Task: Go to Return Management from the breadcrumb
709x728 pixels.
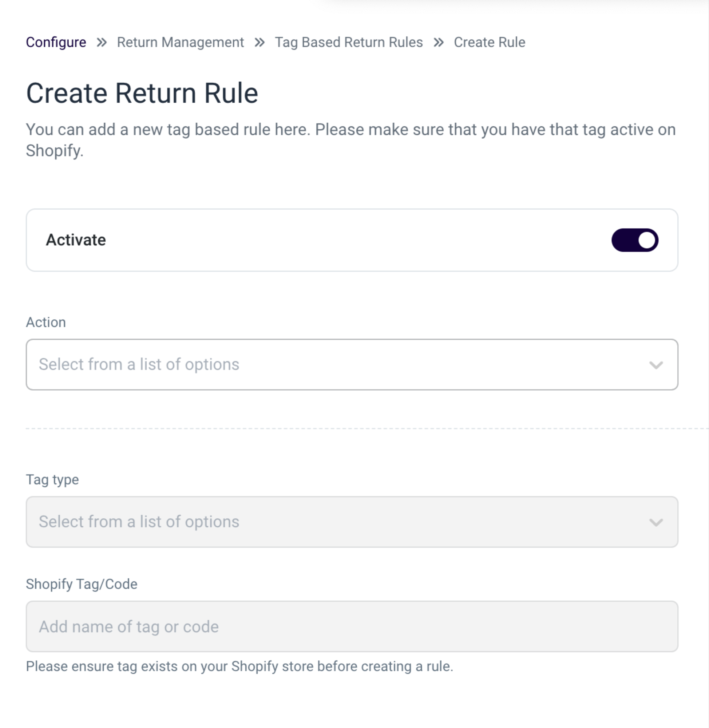Action: pyautogui.click(x=180, y=42)
